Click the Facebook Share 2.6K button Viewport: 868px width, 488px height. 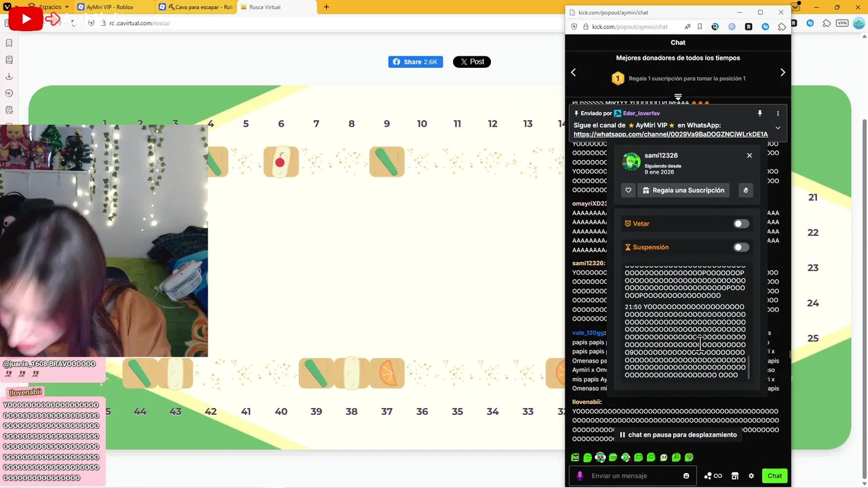pyautogui.click(x=416, y=62)
